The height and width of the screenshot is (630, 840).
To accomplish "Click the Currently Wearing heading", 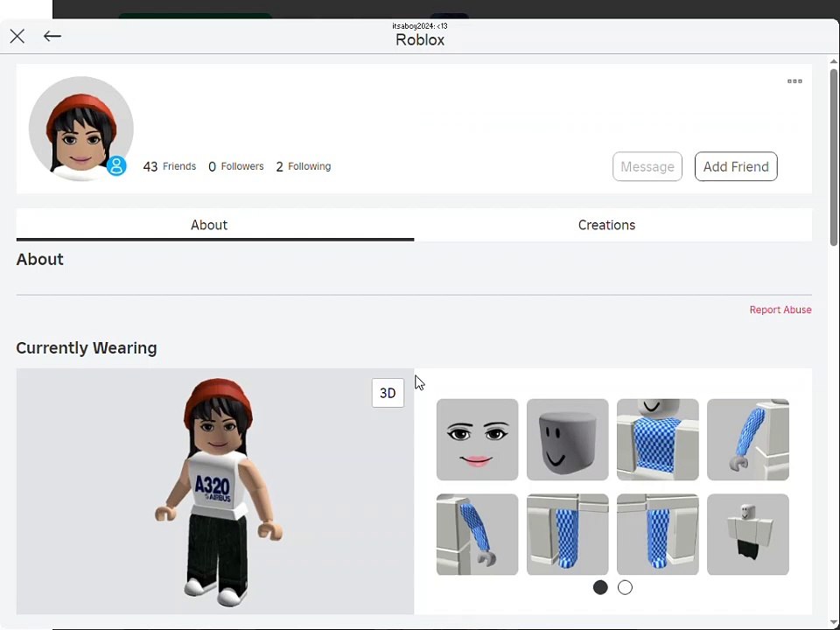I will [87, 348].
